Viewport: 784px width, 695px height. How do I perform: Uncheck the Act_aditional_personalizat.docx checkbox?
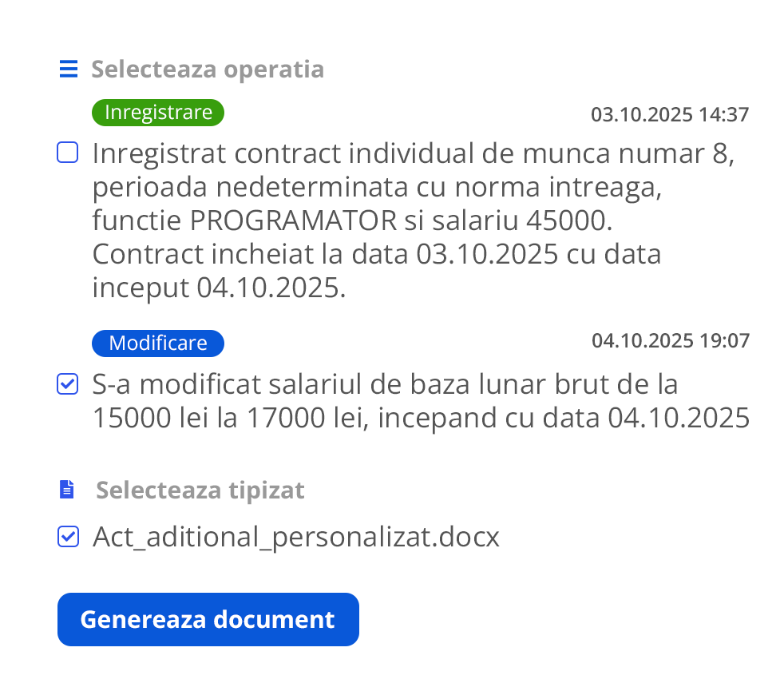68,537
